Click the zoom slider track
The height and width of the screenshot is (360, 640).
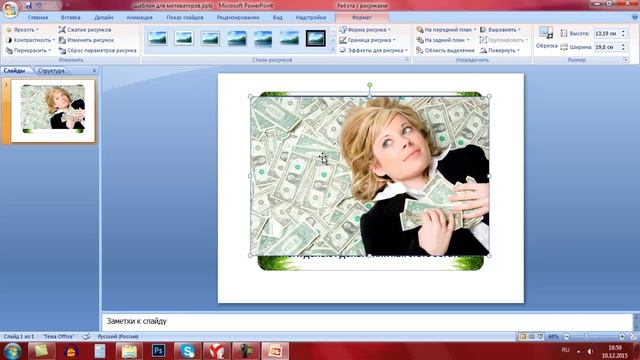[x=594, y=337]
